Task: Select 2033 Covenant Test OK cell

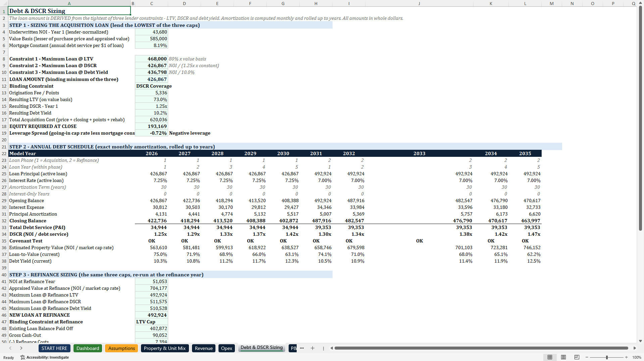Action: tap(419, 241)
